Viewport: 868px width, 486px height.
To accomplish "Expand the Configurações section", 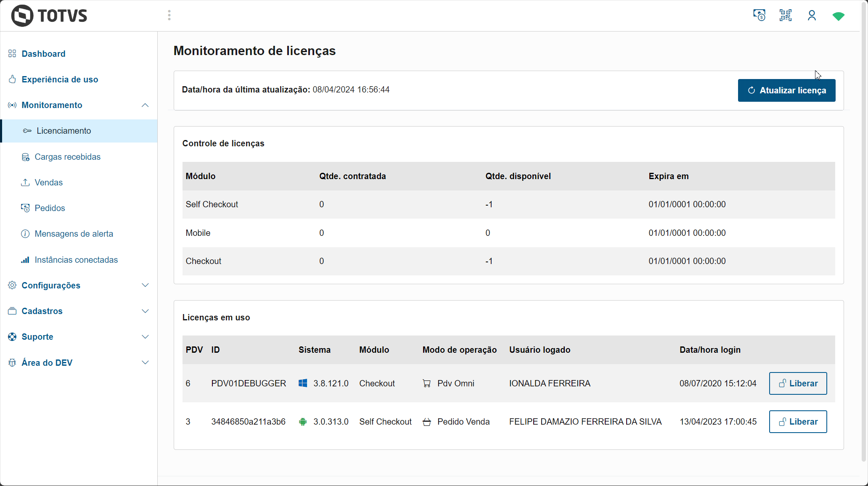I will [x=145, y=285].
